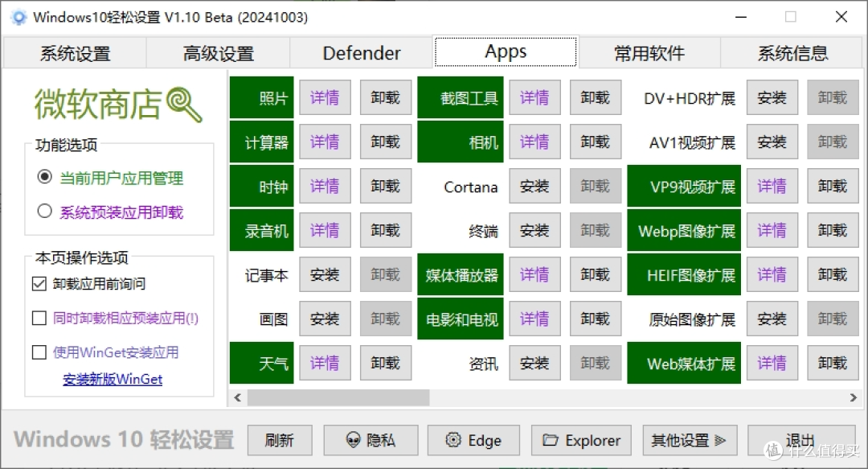Click the left arrow of horizontal scrollbar
868x469 pixels.
tap(237, 397)
